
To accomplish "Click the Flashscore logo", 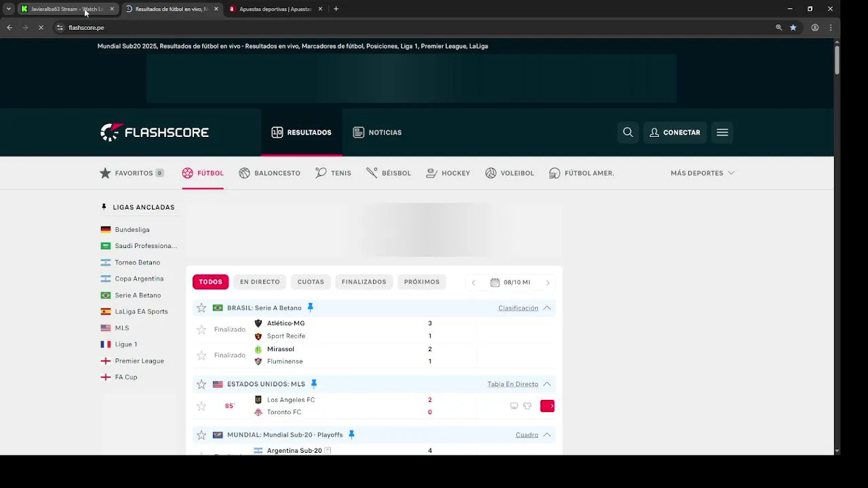I will coord(155,132).
